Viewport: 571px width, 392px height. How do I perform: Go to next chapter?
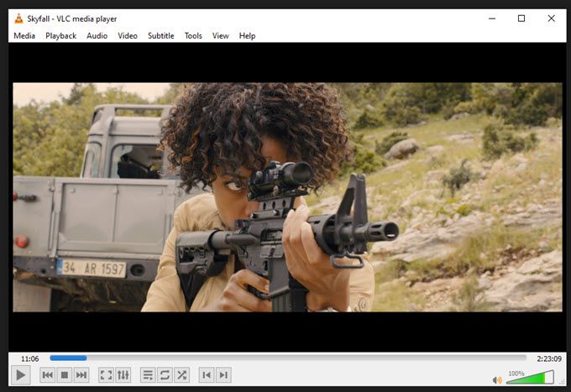pyautogui.click(x=223, y=375)
